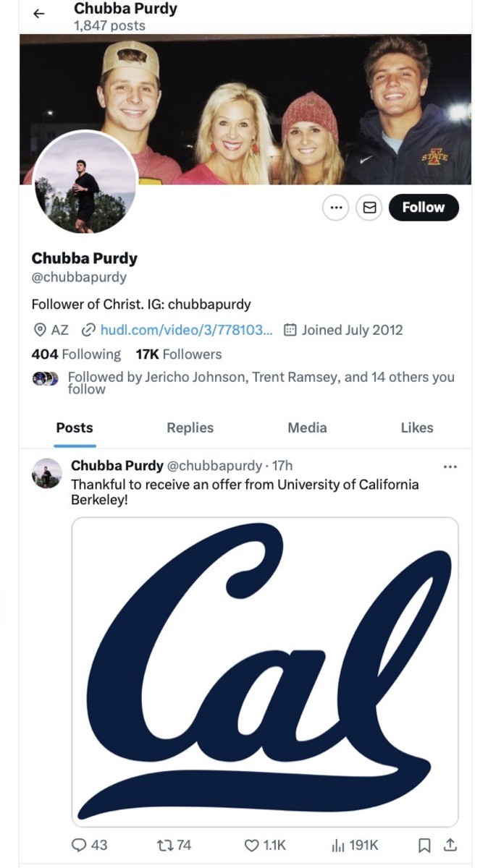Screen dimensions: 488x868
Task: Select the Posts tab
Action: click(x=75, y=427)
